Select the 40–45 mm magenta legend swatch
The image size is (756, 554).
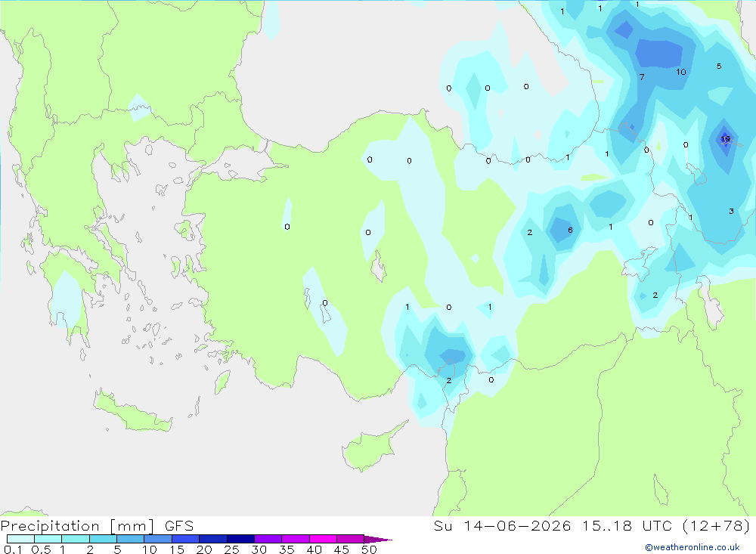[323, 539]
